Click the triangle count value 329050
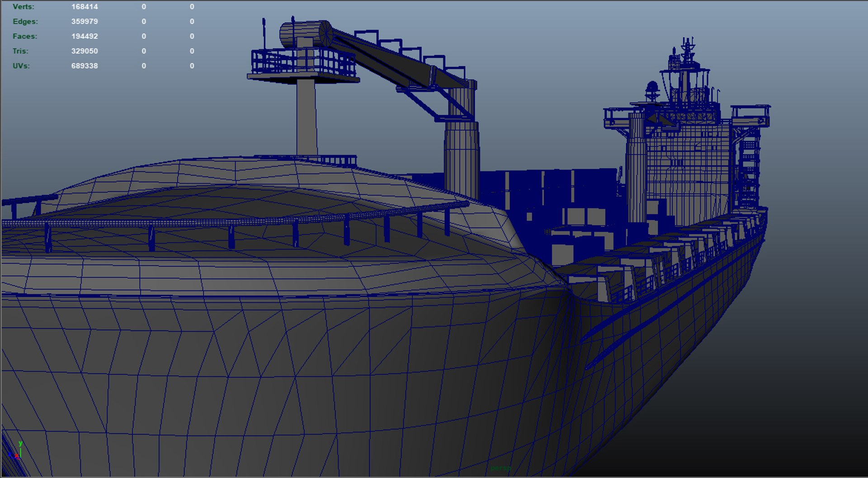The height and width of the screenshot is (478, 868). (85, 51)
